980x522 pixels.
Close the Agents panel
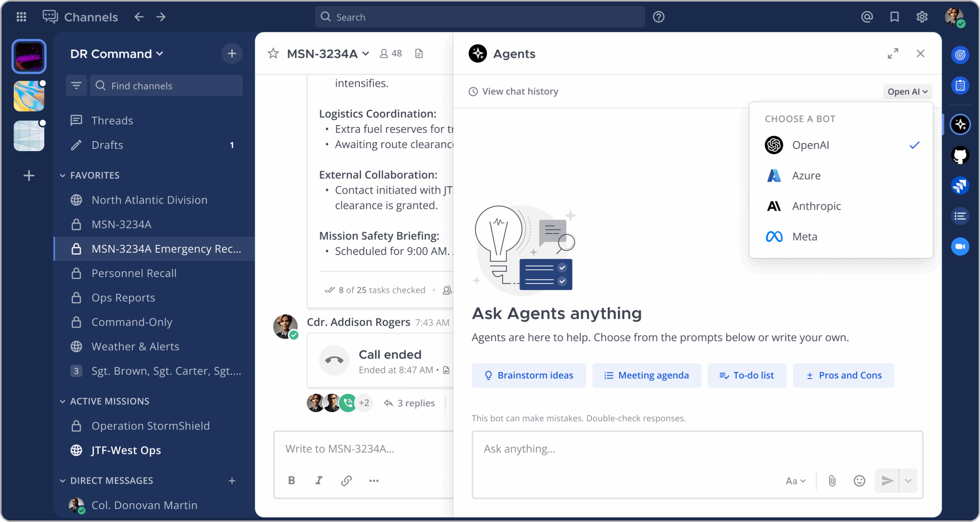tap(921, 54)
